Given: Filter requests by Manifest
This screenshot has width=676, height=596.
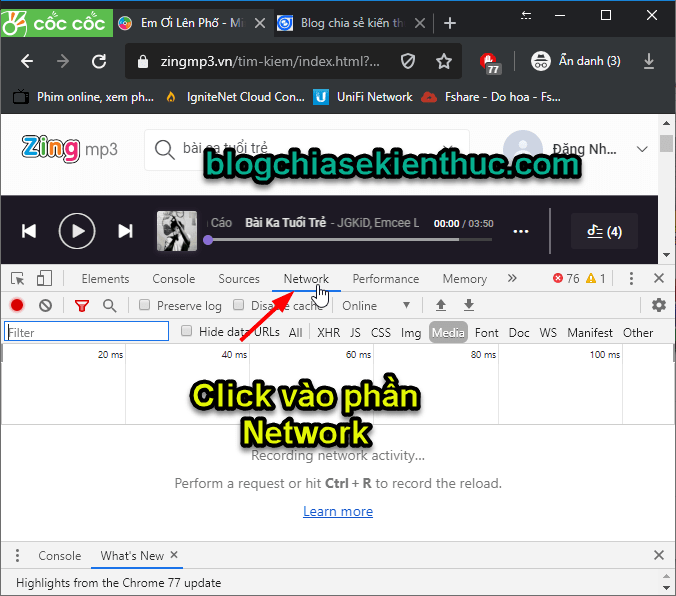Looking at the screenshot, I should [590, 333].
